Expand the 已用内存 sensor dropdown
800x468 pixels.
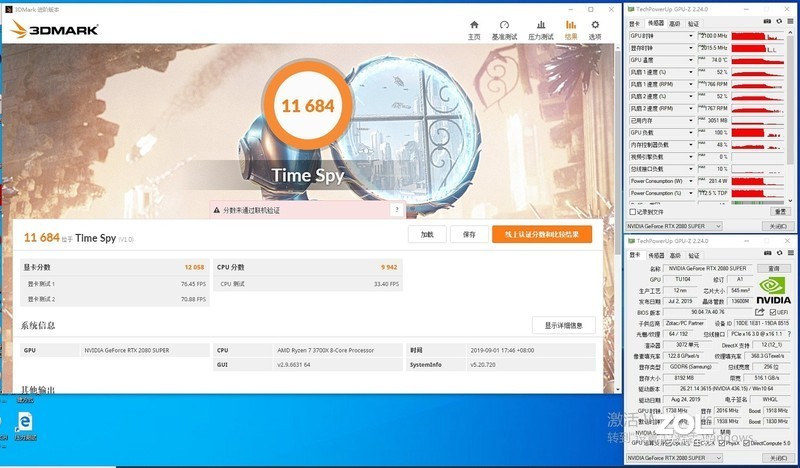(691, 120)
